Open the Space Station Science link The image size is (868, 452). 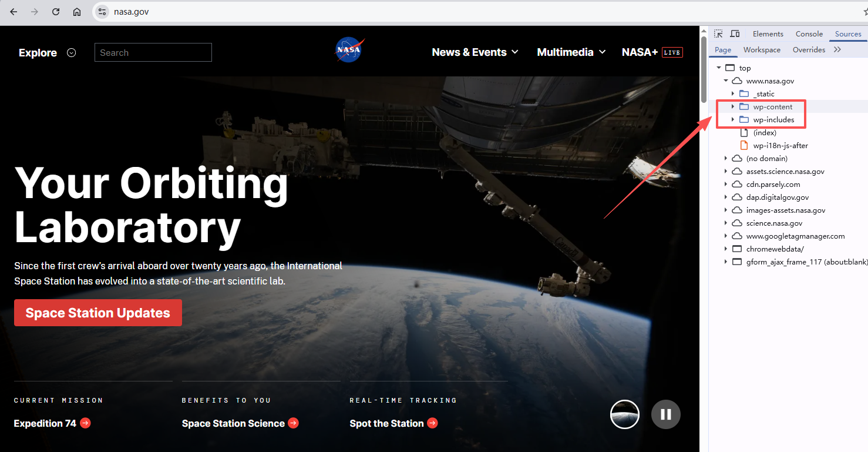coord(233,423)
